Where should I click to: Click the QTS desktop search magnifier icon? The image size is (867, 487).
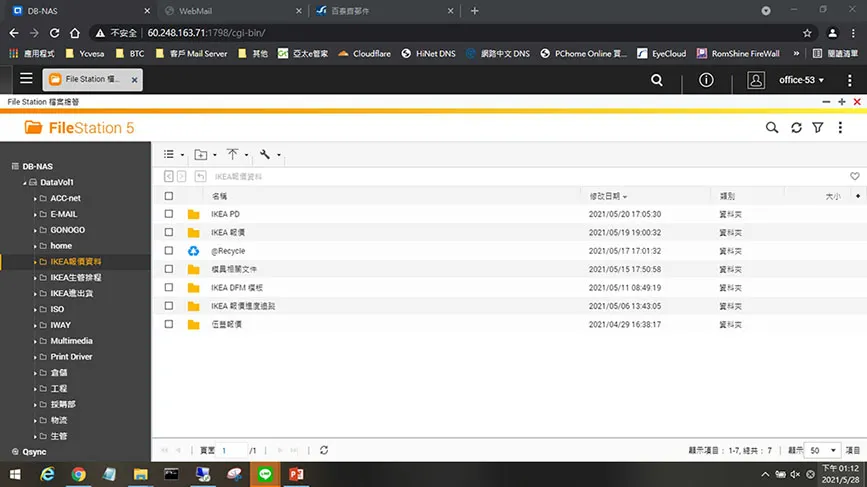click(656, 80)
